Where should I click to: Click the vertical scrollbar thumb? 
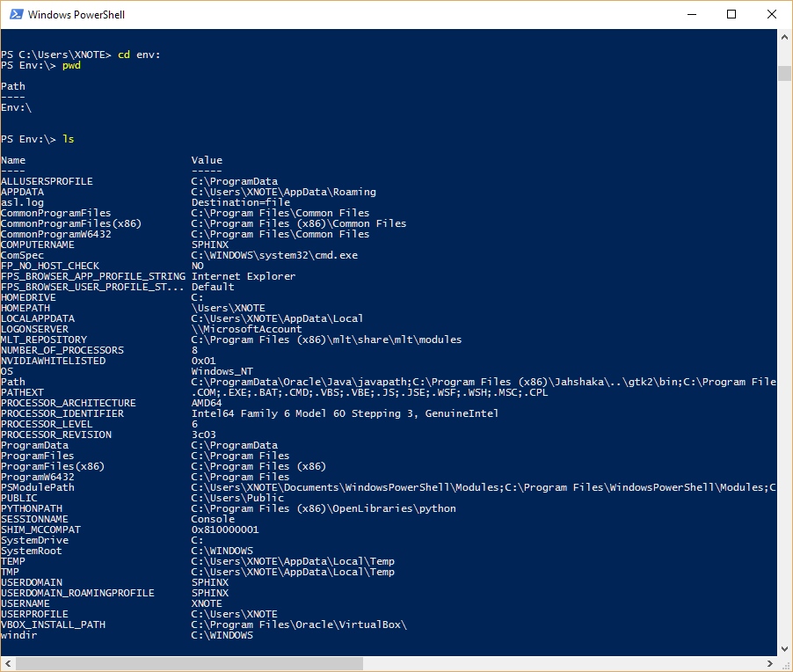click(x=784, y=73)
